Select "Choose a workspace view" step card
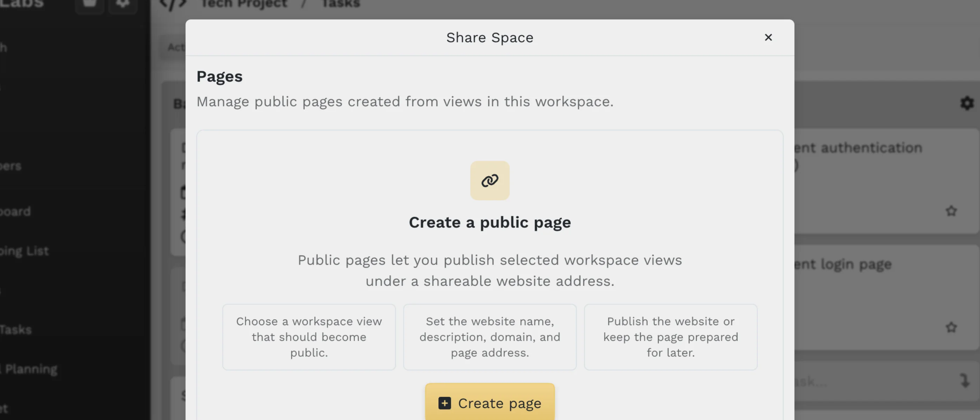The image size is (980, 420). tap(309, 337)
